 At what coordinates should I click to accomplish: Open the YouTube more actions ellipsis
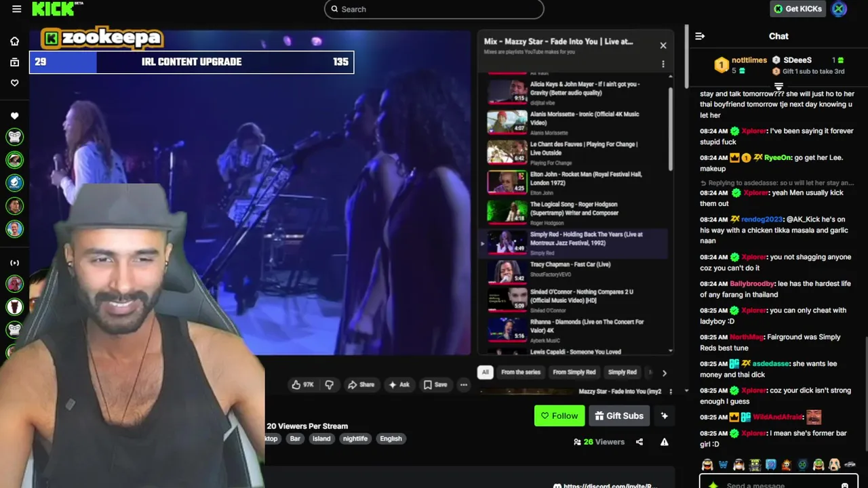click(464, 384)
